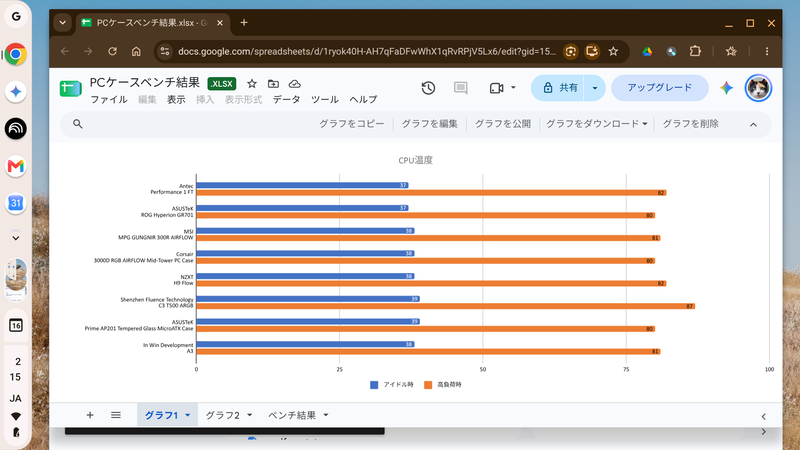Switch to the ベンチ結果 sheet tab
The height and width of the screenshot is (450, 800).
tap(292, 415)
